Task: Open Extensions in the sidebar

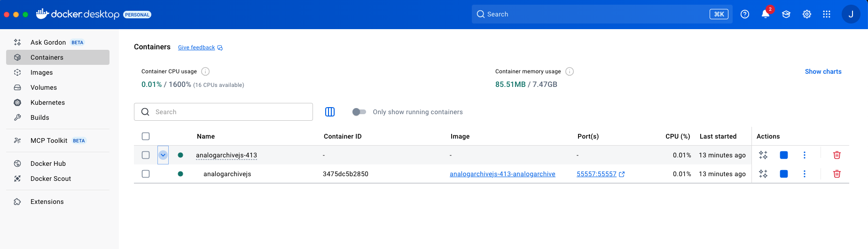Action: click(x=58, y=202)
